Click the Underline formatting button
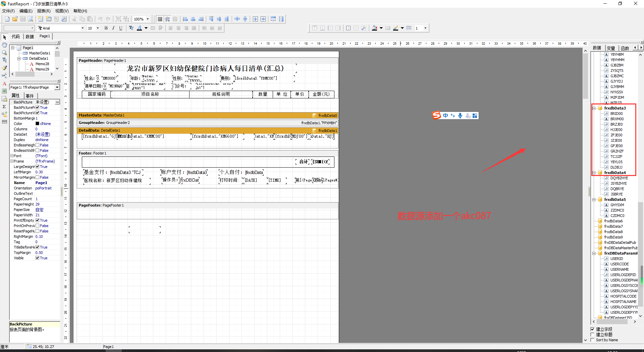644x352 pixels. pyautogui.click(x=121, y=28)
